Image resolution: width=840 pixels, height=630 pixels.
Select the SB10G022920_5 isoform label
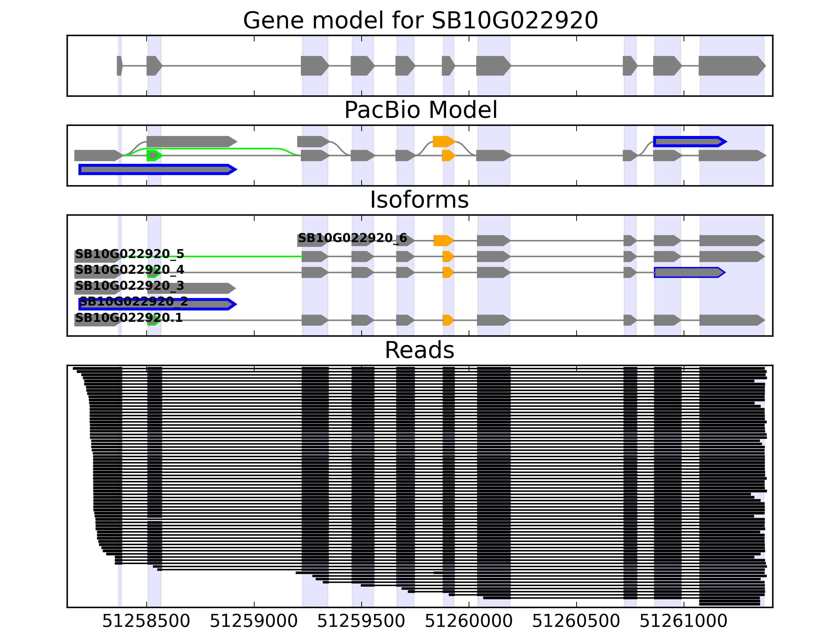pyautogui.click(x=129, y=254)
